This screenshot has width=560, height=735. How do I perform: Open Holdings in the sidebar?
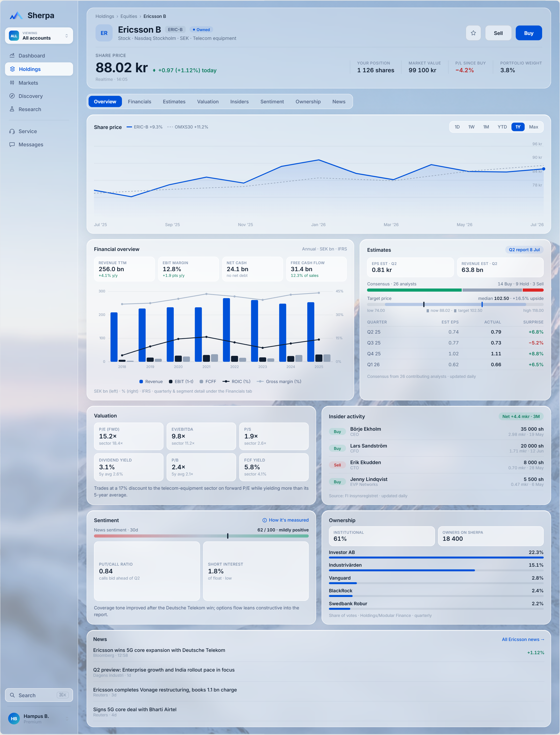pyautogui.click(x=39, y=69)
